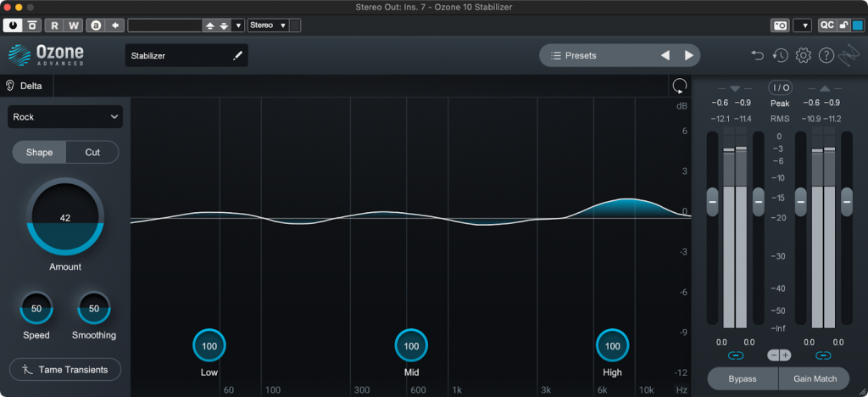
Task: Click the plug-in bypass button beside power
Action: pyautogui.click(x=32, y=25)
